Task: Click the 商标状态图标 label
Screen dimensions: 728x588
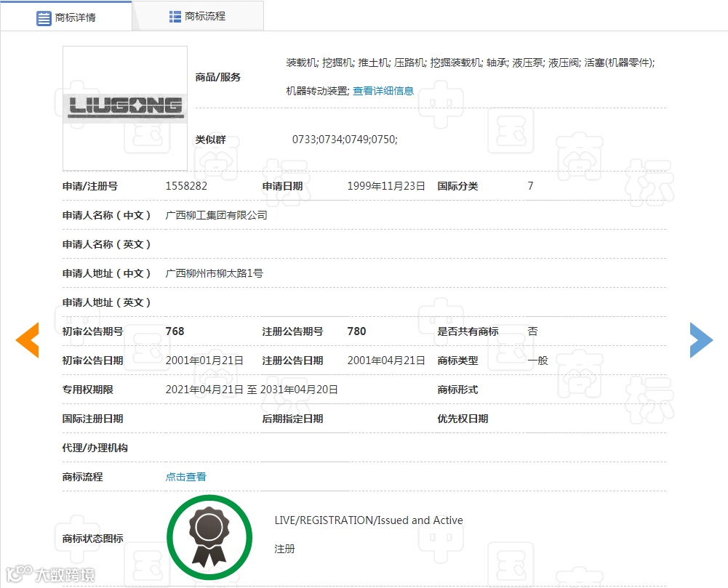Action: [93, 539]
